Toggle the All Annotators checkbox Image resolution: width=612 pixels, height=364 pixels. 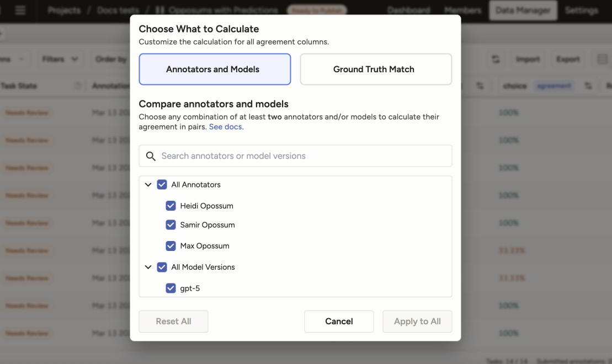(161, 184)
